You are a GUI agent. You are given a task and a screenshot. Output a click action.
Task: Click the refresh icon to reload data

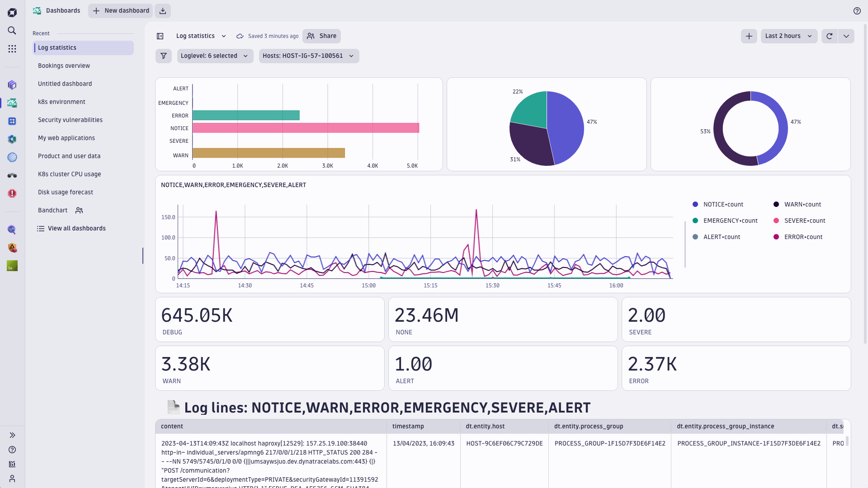[829, 36]
